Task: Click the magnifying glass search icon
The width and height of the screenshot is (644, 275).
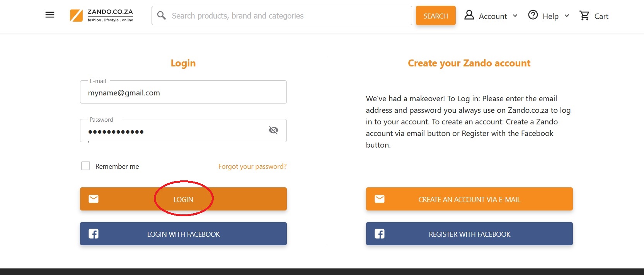Action: click(162, 15)
